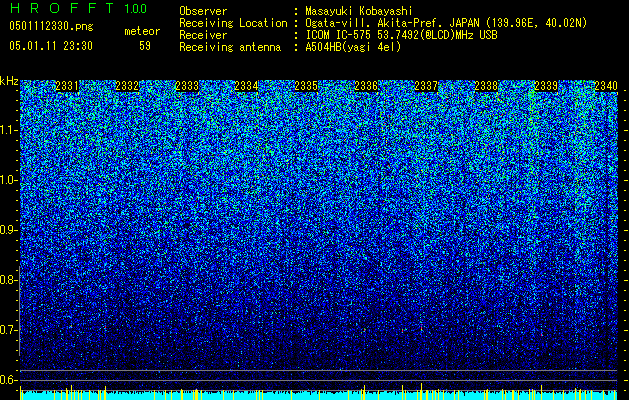
Task: Click the Receiver field label
Action: [203, 35]
